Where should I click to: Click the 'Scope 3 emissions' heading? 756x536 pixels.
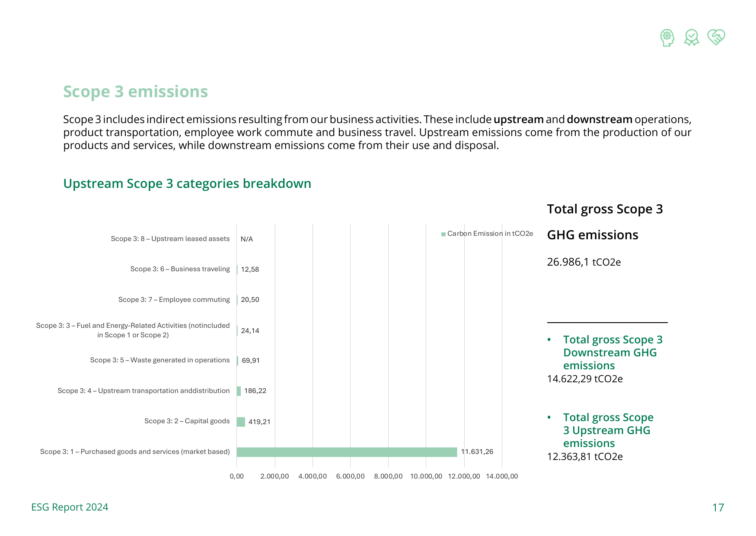coord(135,92)
